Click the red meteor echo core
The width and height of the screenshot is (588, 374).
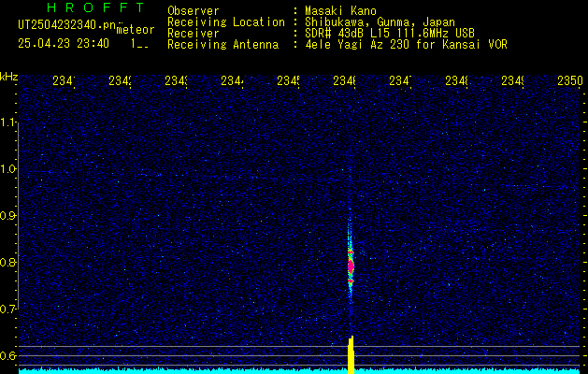(x=351, y=266)
